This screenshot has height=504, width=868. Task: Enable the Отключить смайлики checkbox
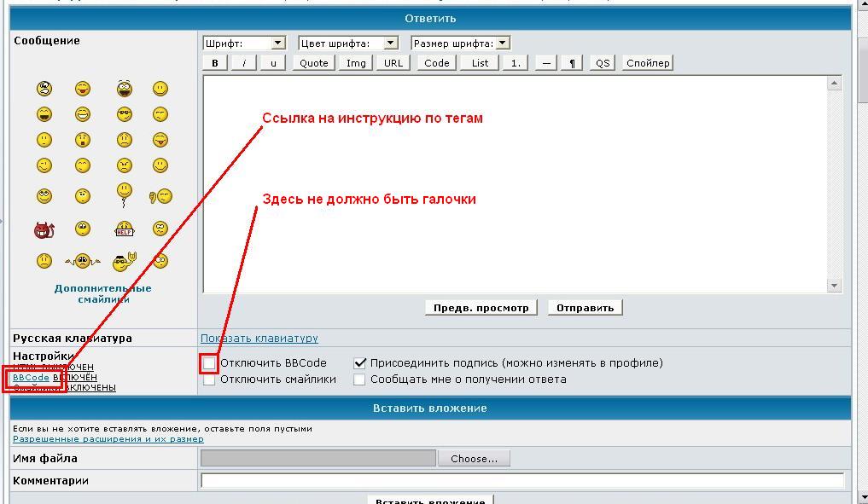210,379
